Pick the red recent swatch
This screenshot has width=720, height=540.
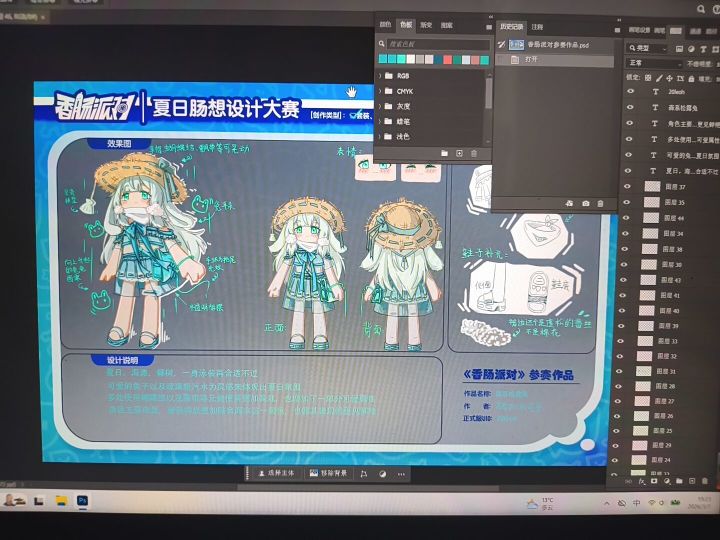447,60
